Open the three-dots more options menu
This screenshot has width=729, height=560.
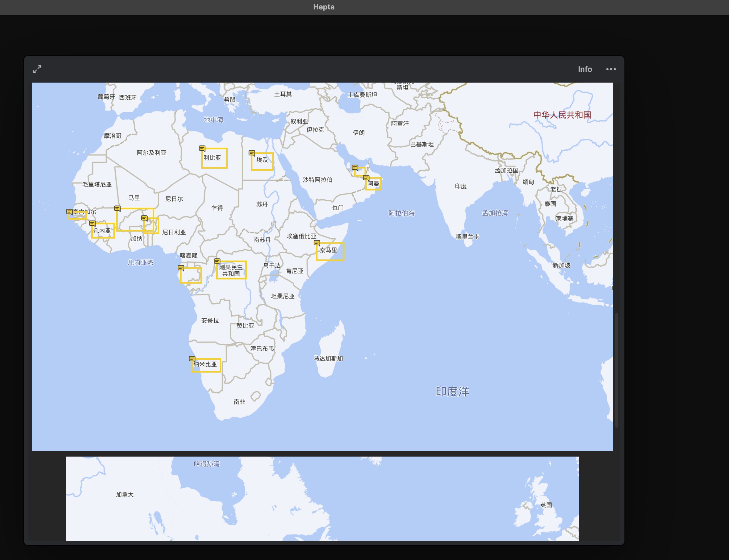tap(611, 69)
